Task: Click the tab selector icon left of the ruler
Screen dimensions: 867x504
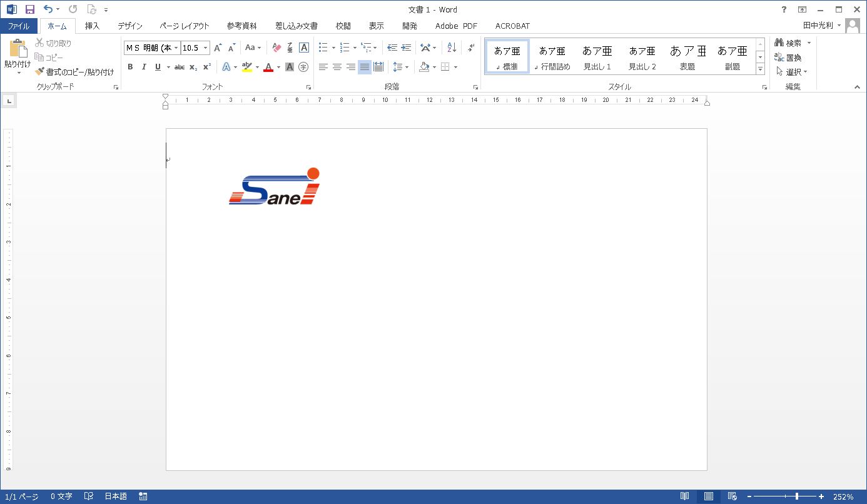Action: tap(9, 100)
